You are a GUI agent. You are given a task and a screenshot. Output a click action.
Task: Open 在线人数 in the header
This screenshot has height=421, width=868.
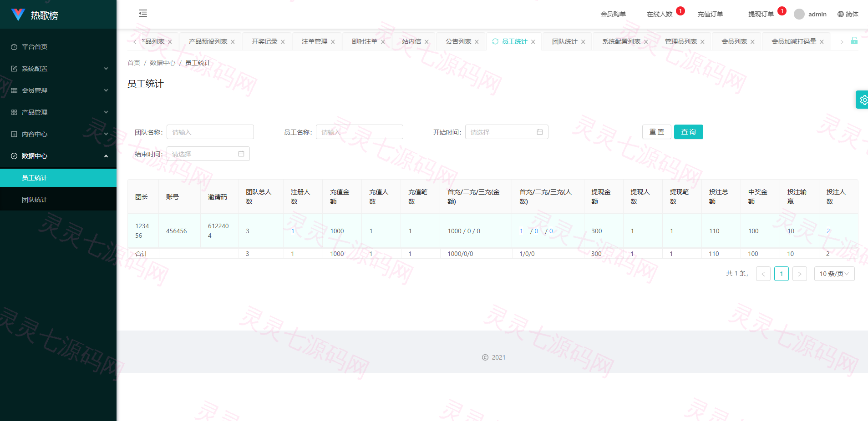tap(660, 14)
